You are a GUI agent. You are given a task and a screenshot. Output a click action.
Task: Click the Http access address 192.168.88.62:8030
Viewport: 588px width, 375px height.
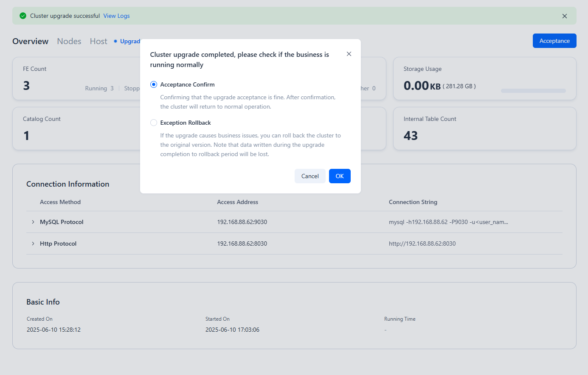(x=242, y=243)
